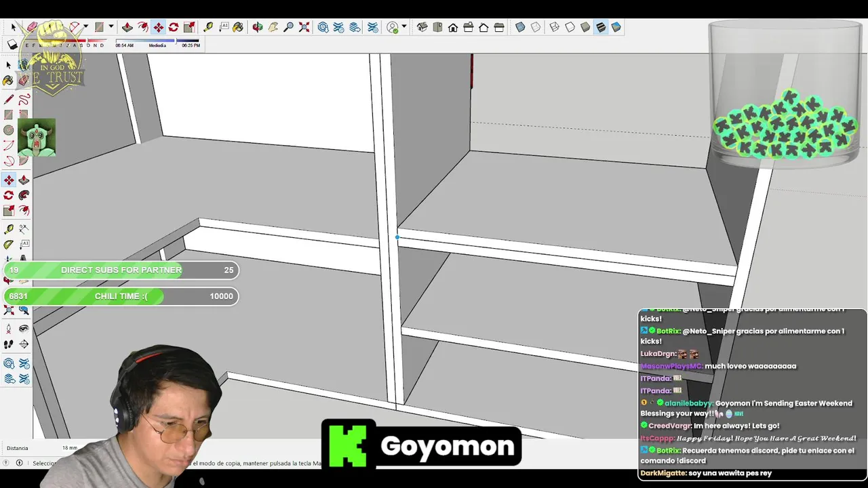Toggle Back Edges face style
868x488 pixels.
[536, 27]
